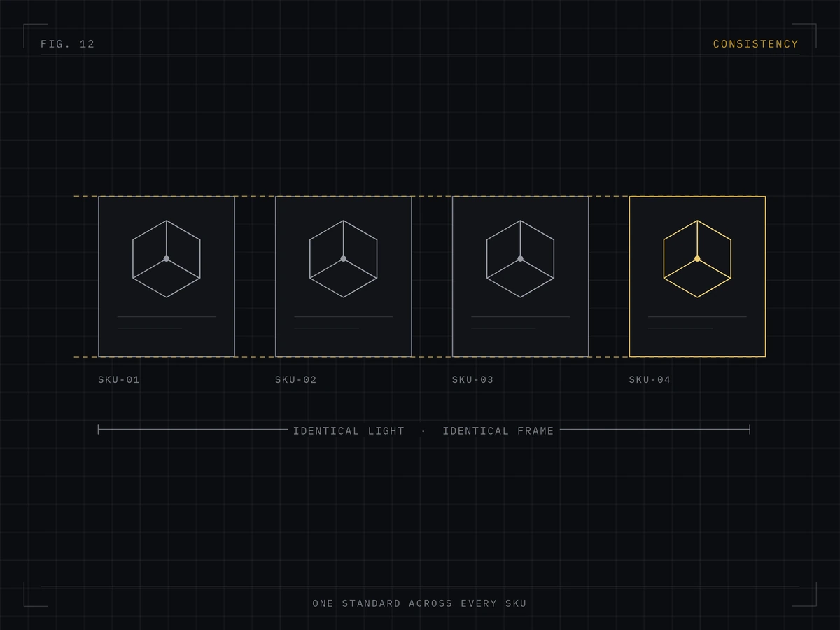840x630 pixels.
Task: Select the SKU-04 label
Action: 650,380
